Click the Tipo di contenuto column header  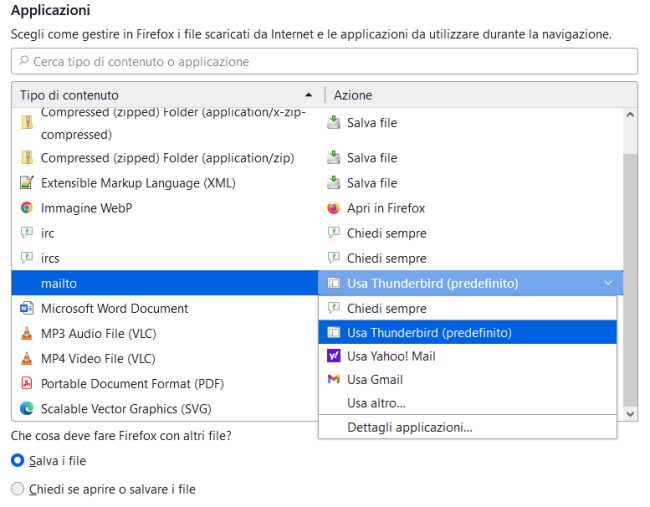point(168,95)
